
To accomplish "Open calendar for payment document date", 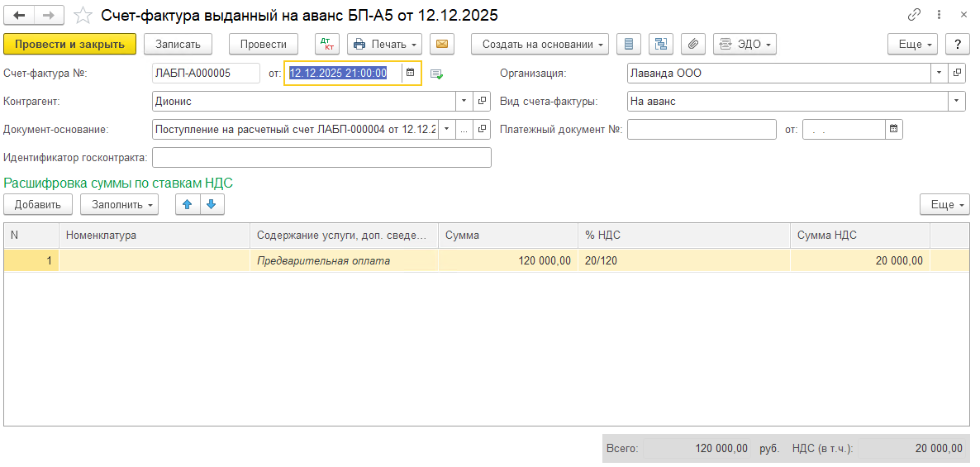I will click(894, 130).
